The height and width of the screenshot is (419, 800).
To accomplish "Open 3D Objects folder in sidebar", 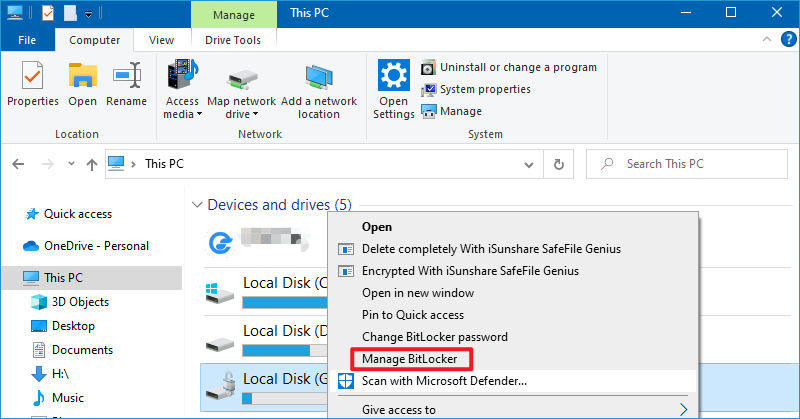I will click(70, 302).
